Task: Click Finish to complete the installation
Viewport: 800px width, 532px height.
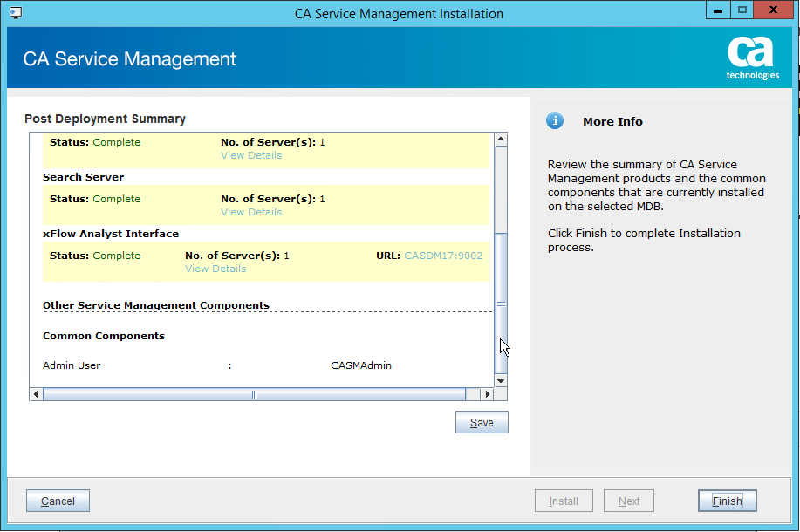Action: click(x=727, y=501)
